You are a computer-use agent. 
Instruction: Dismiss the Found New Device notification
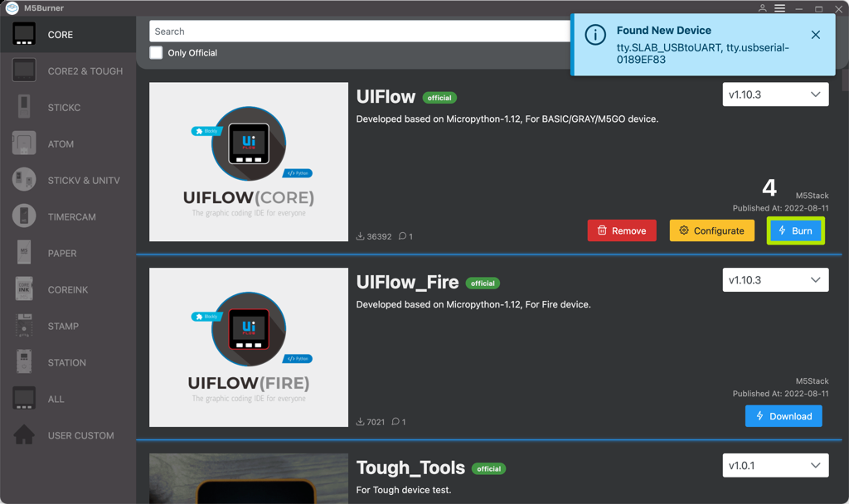[816, 35]
